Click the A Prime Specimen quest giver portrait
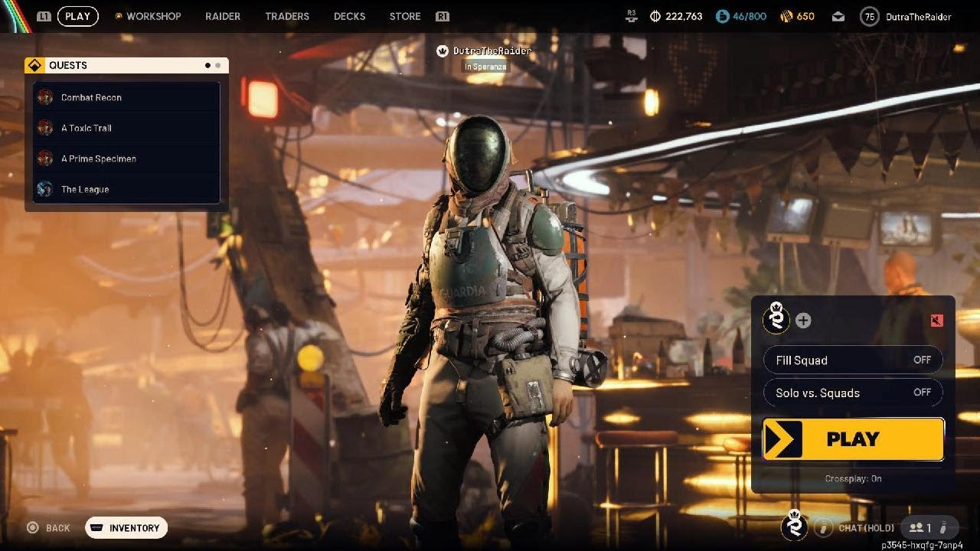The image size is (980, 551). point(45,158)
